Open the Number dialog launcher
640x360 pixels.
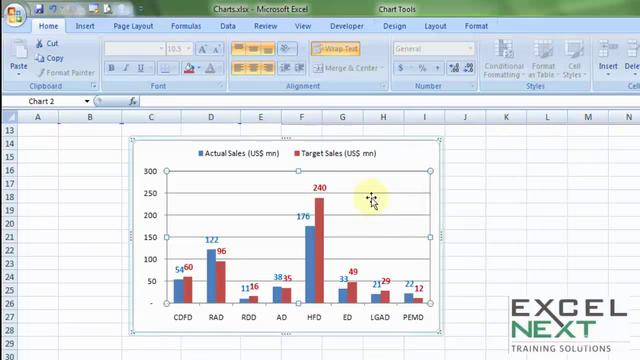pyautogui.click(x=472, y=86)
